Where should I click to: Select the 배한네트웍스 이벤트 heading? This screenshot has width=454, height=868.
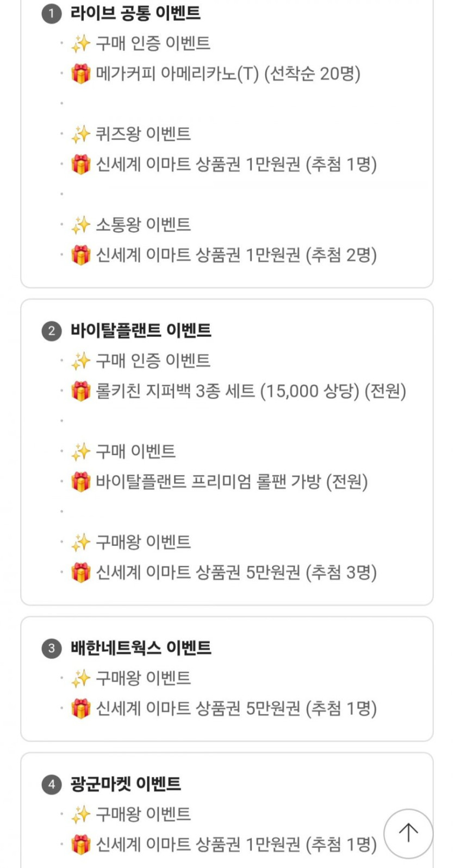coord(141,647)
